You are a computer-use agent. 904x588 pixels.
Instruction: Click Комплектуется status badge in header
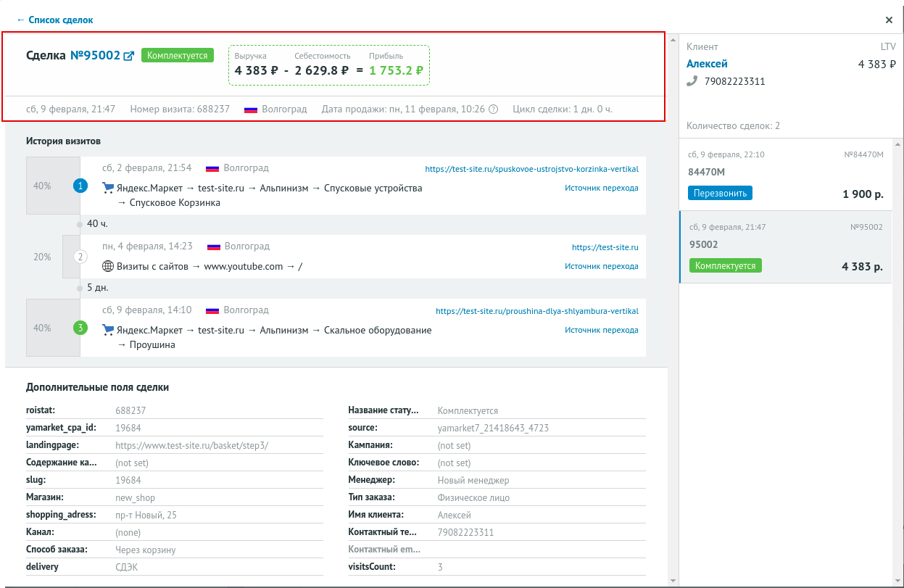click(178, 55)
